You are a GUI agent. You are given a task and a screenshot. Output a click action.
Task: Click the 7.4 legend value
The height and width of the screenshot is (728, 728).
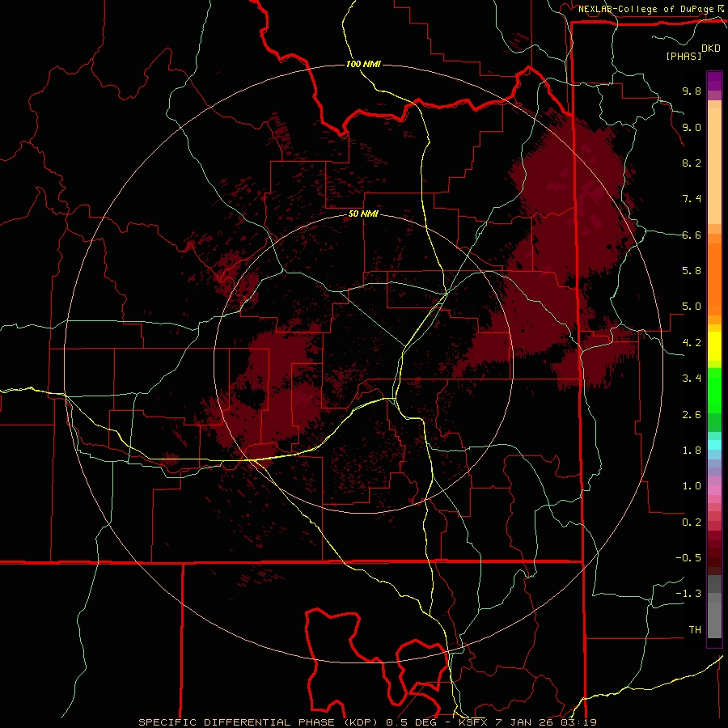[692, 199]
